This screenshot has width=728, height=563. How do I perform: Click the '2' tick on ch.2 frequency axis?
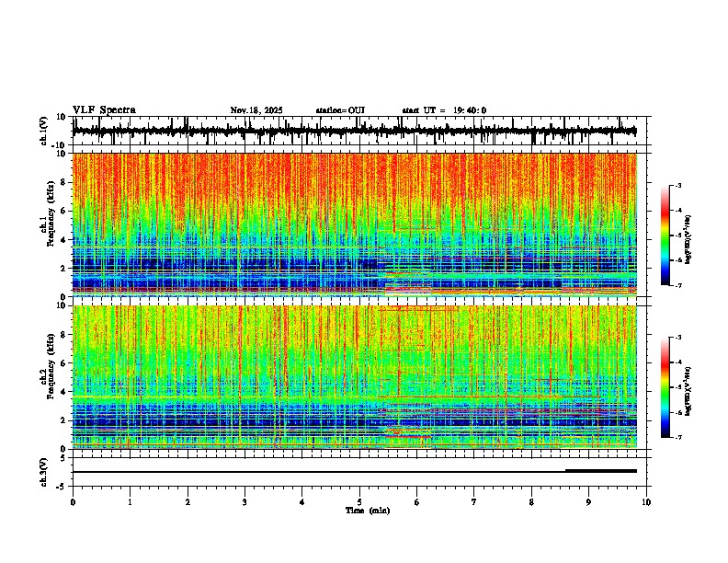click(x=63, y=420)
